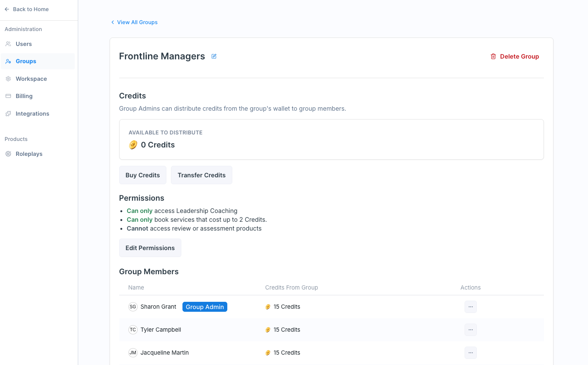Open Roleplays under Products
588x365 pixels.
point(38,154)
